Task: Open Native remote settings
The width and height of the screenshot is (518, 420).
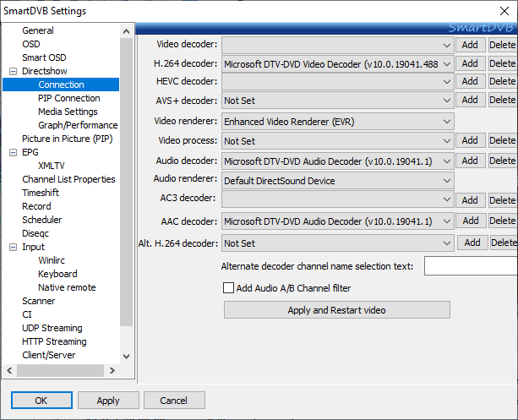Action: (x=67, y=288)
